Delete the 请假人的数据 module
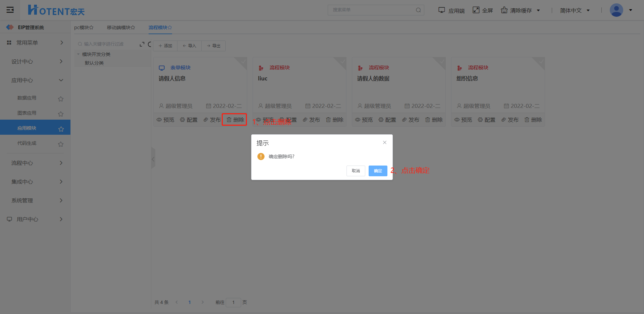The height and width of the screenshot is (314, 644). pyautogui.click(x=434, y=120)
